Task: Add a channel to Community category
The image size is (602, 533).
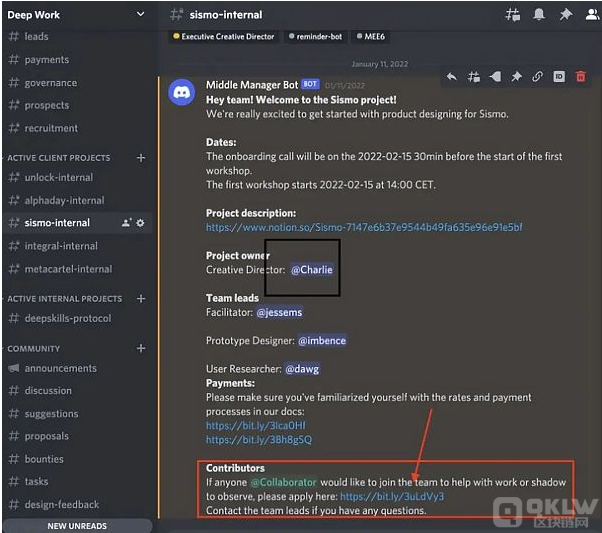Action: 141,348
